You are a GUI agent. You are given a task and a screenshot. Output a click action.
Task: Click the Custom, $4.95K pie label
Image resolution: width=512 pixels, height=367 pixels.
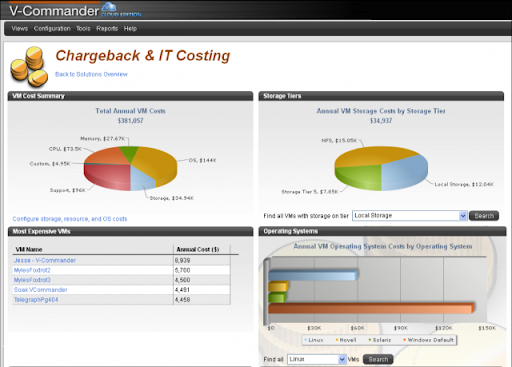(x=50, y=164)
